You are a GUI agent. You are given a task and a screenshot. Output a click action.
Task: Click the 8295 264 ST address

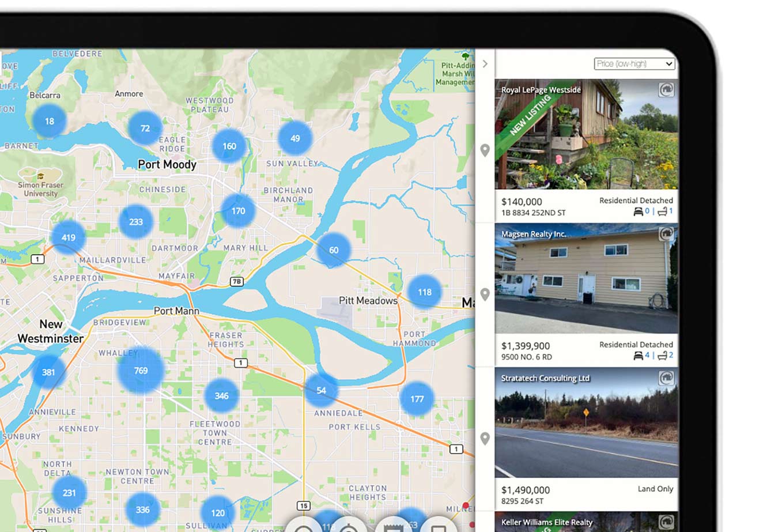point(523,501)
